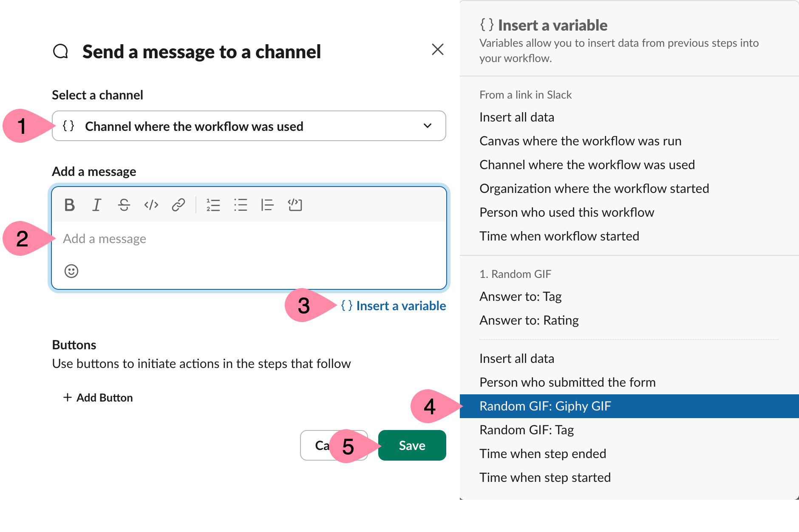Add a new button to message

coord(98,398)
